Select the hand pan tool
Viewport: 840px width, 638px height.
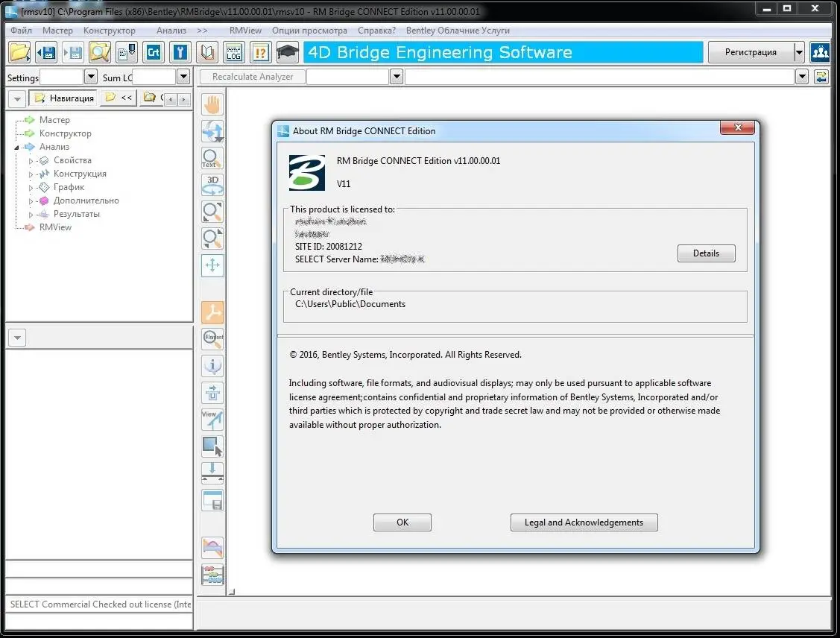(212, 104)
